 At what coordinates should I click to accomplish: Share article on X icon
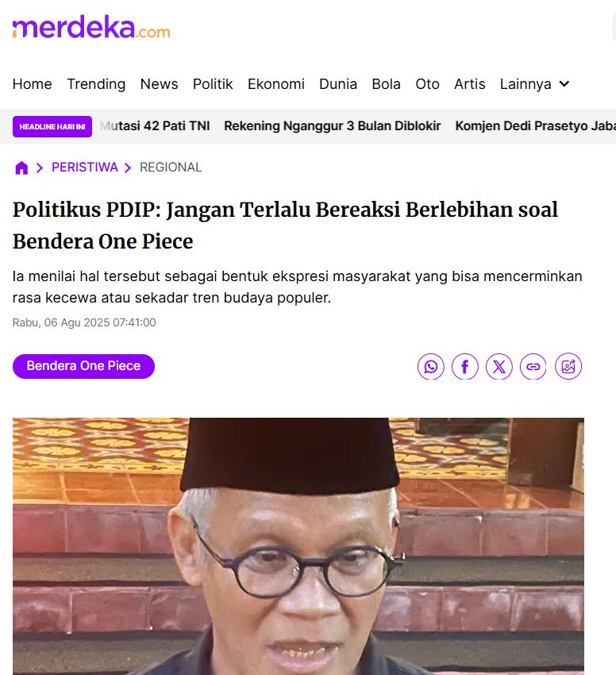tap(499, 367)
